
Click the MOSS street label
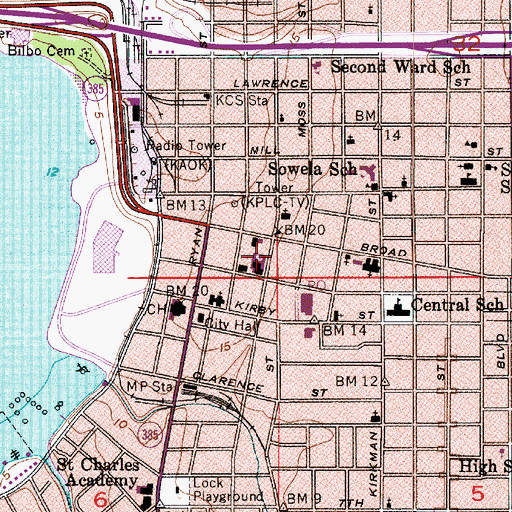302,119
